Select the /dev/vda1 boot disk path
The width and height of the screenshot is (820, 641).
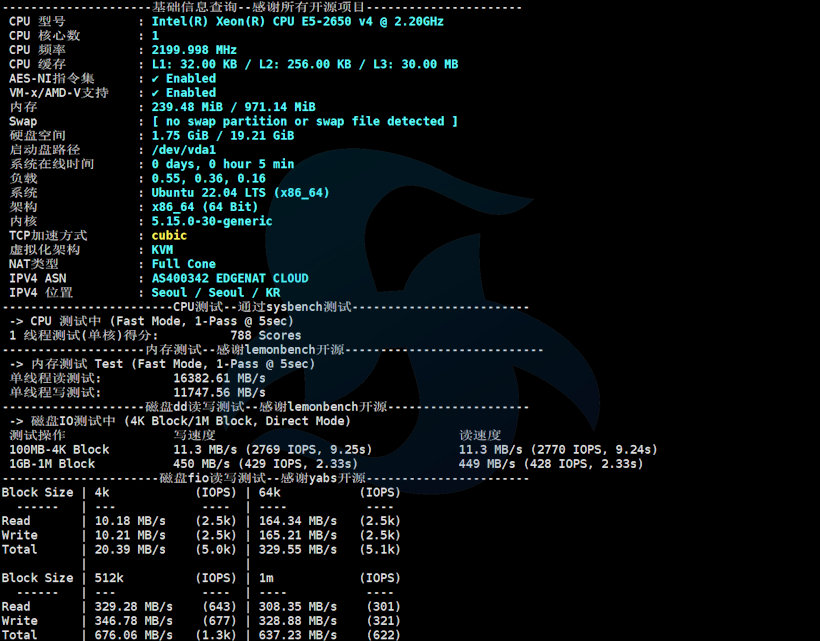coord(183,150)
